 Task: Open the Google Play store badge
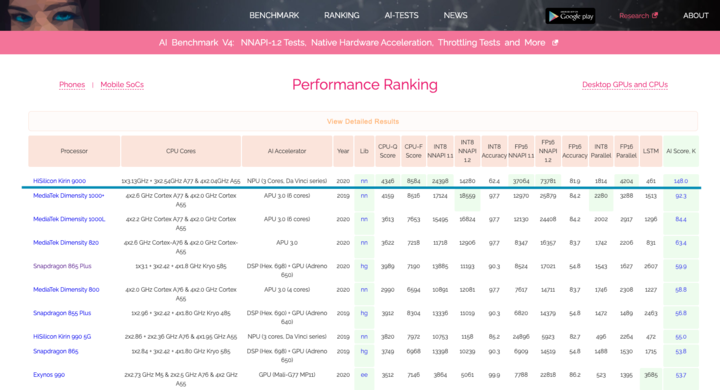click(x=570, y=16)
